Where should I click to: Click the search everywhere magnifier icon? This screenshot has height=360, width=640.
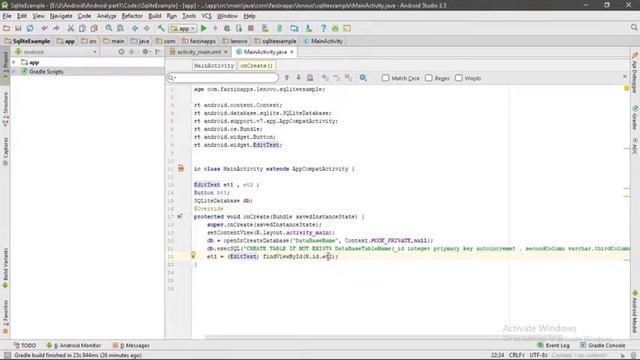click(633, 28)
